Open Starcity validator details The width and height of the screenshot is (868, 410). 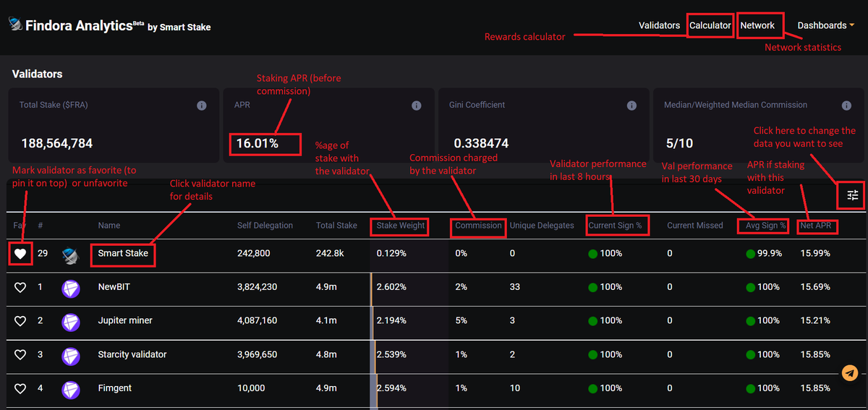point(132,354)
